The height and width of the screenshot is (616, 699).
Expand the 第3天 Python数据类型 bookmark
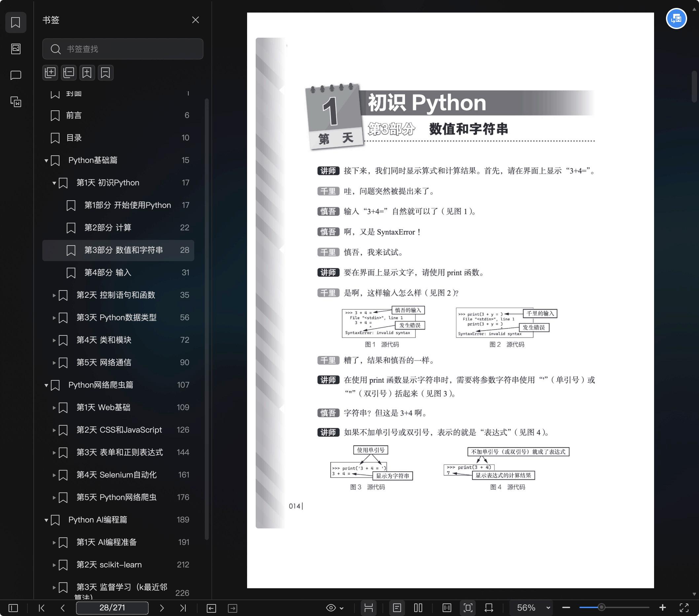(x=54, y=318)
